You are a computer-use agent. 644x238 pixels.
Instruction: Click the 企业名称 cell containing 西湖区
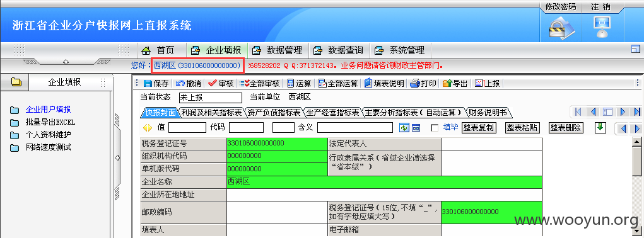click(x=384, y=182)
